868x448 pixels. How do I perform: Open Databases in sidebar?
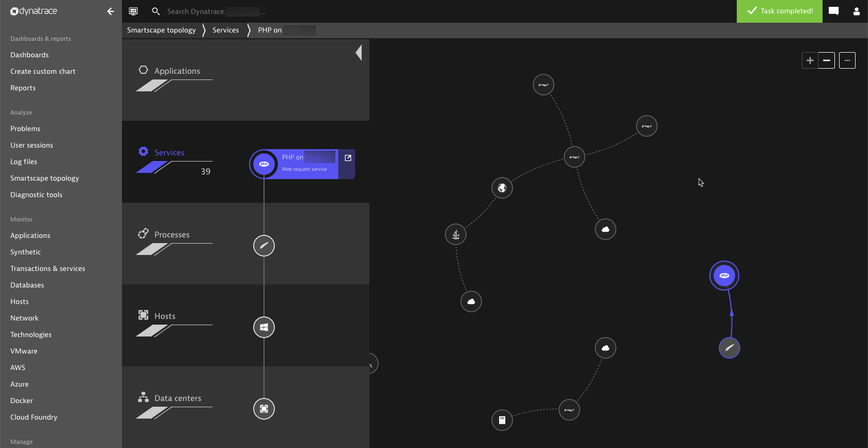coord(27,285)
